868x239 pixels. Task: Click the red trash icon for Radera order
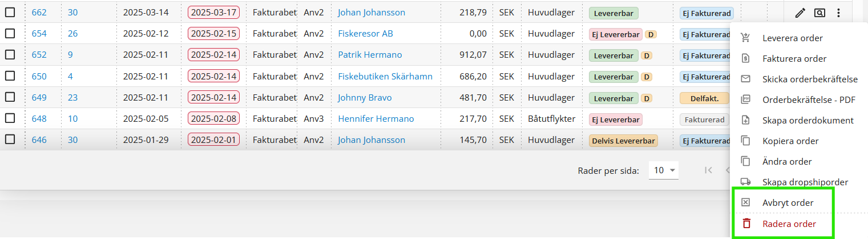tap(746, 224)
